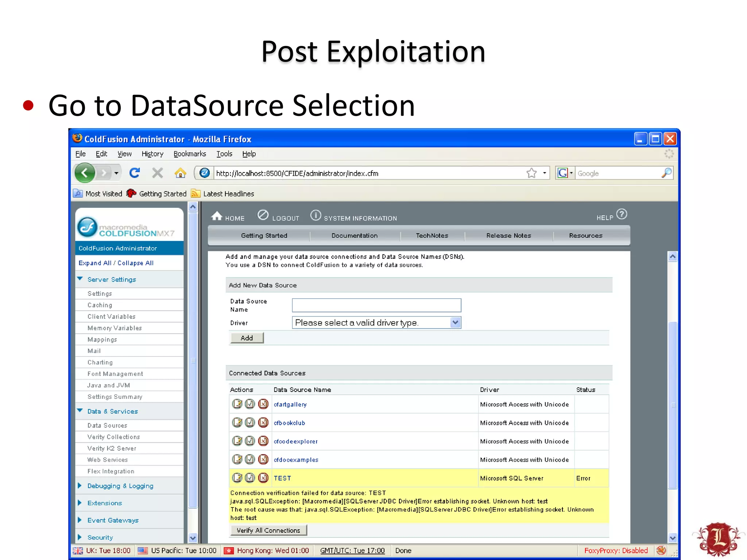Click the FoxyProxy status bar icon

click(661, 551)
